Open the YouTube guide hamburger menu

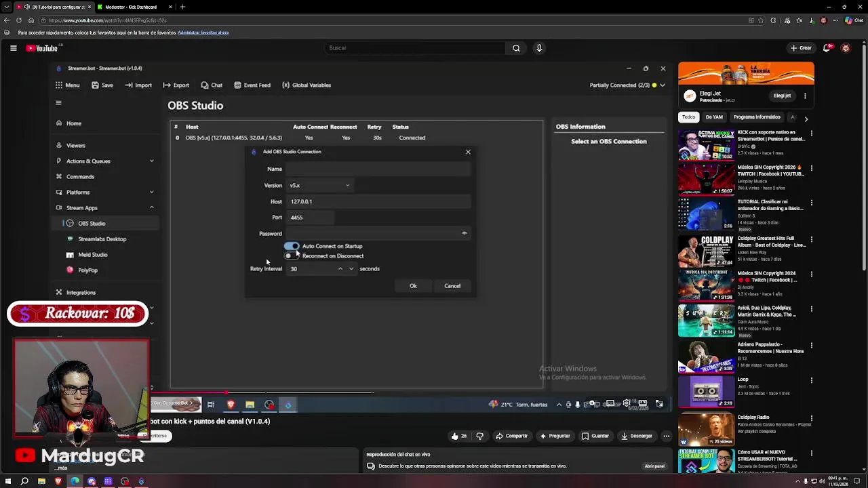13,48
